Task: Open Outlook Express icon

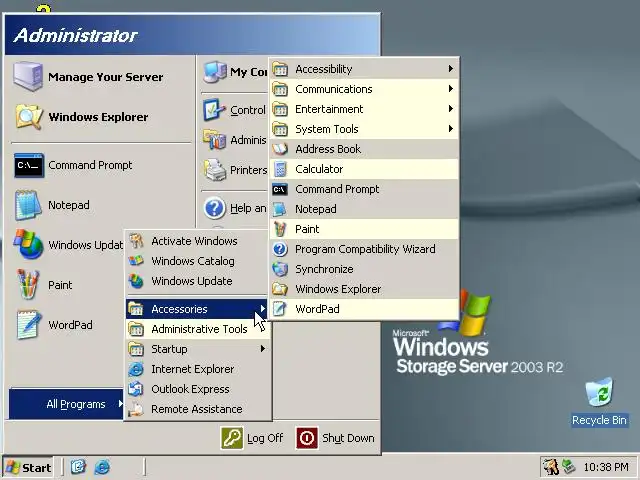Action: coord(136,389)
